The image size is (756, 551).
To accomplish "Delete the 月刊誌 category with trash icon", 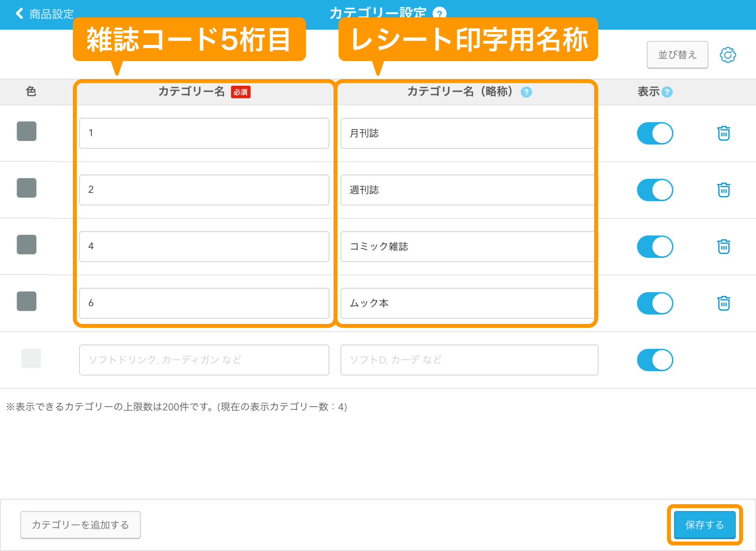I will tap(724, 133).
